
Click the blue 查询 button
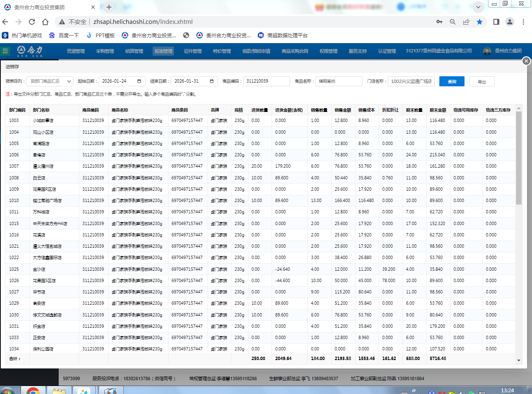pos(452,81)
